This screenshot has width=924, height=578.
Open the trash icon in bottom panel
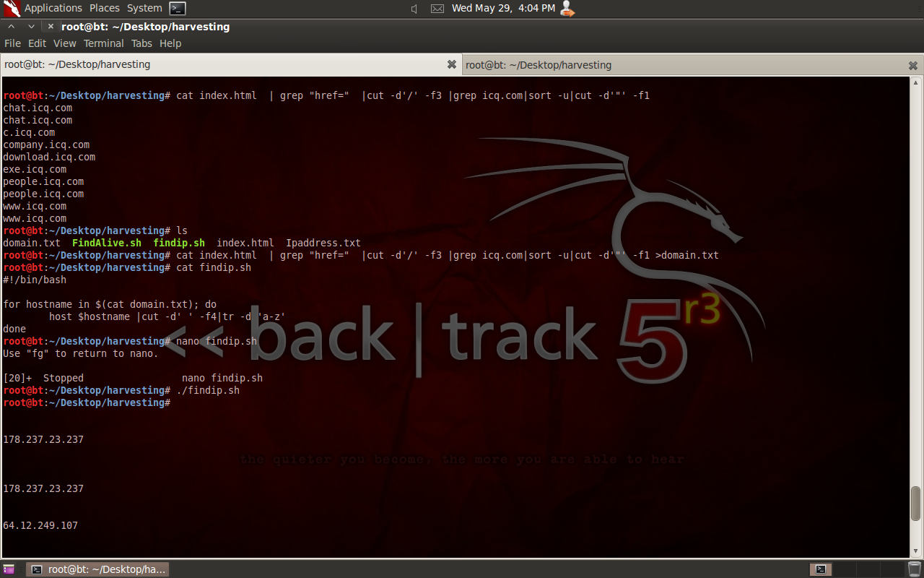[x=914, y=569]
